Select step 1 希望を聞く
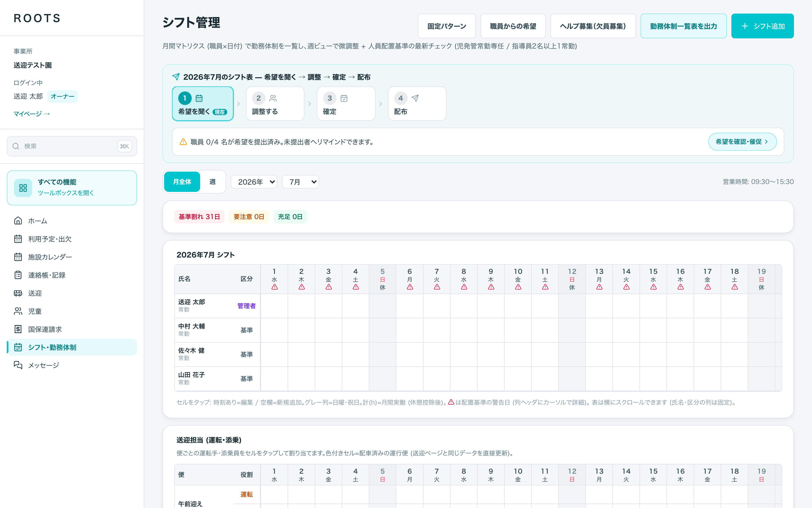The height and width of the screenshot is (508, 812). coord(203,104)
